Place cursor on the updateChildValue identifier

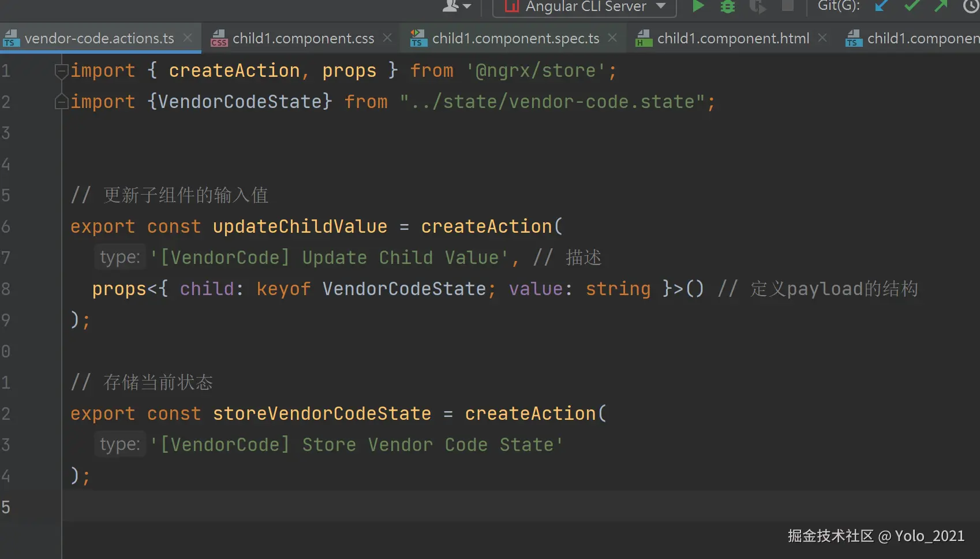coord(300,227)
